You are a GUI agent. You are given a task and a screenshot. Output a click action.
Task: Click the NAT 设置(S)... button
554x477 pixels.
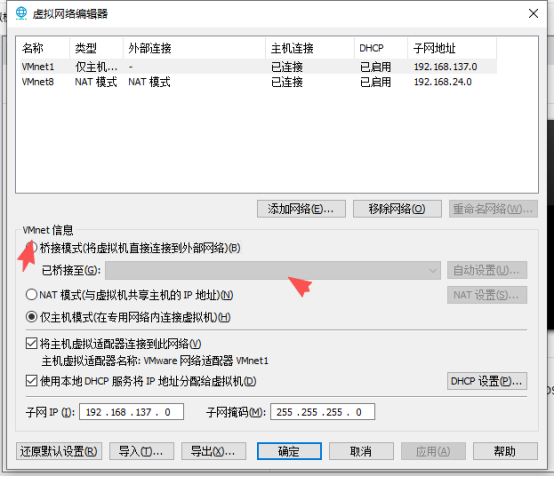487,295
